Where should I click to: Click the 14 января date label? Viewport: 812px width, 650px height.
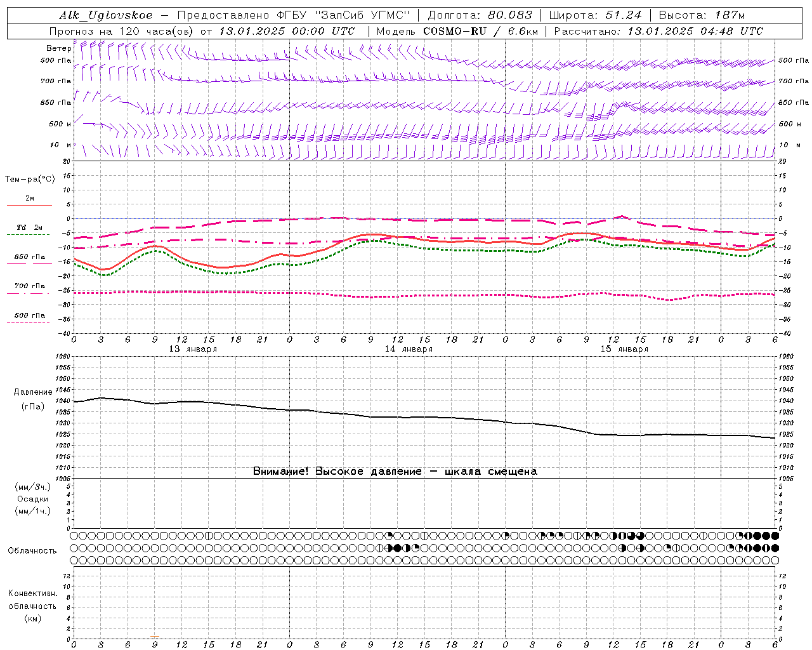(409, 349)
